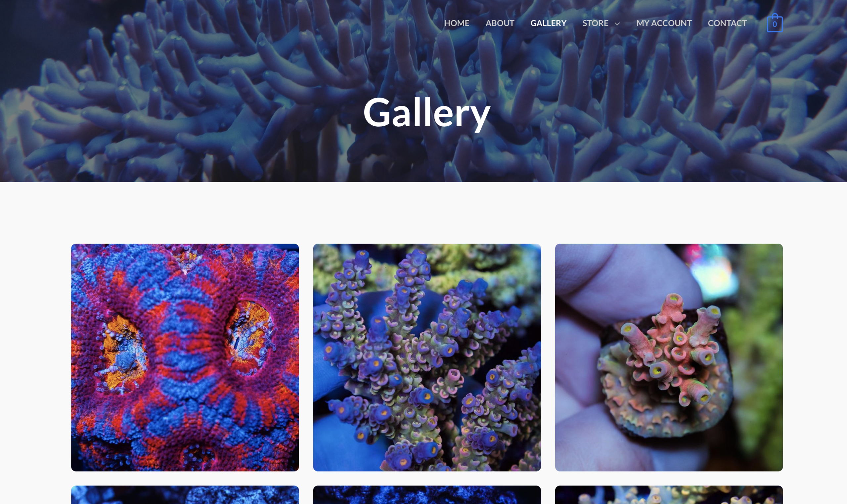Go to the HOME page
This screenshot has width=847, height=504.
tap(456, 23)
